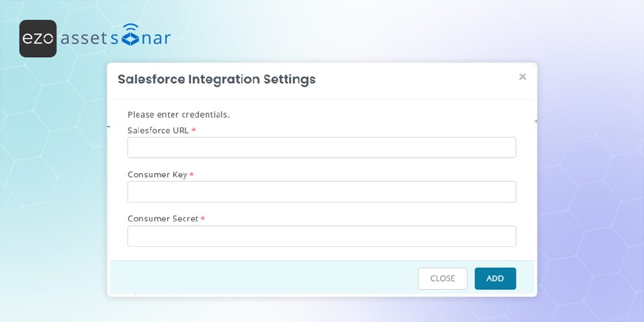The width and height of the screenshot is (644, 322).
Task: Click the dark EZO logo square
Action: (x=38, y=38)
